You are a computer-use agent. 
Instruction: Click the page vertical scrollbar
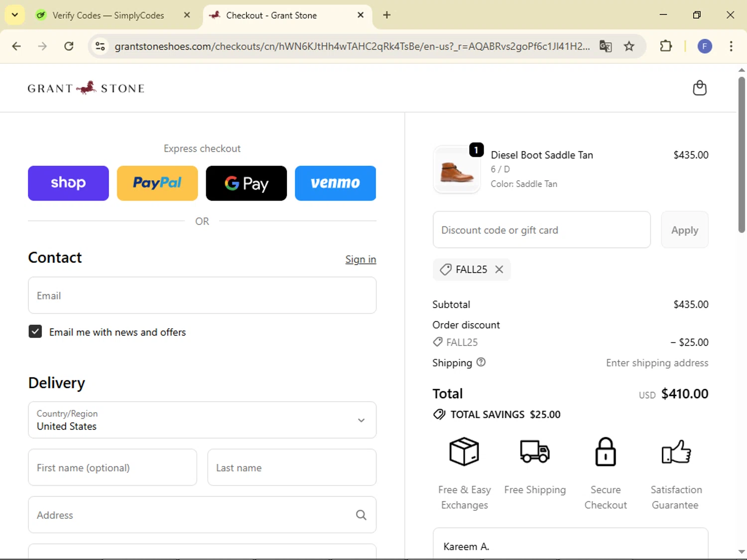coord(742,154)
